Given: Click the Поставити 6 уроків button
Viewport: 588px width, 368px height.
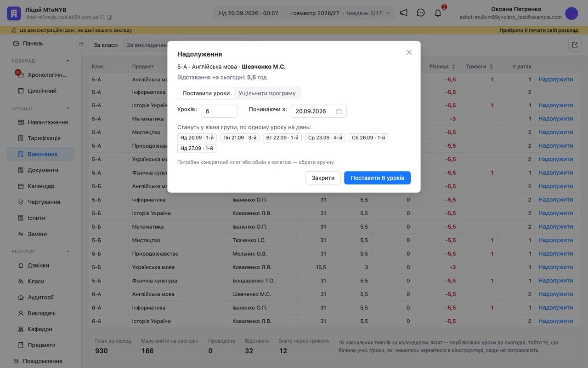Looking at the screenshot, I should tap(377, 178).
